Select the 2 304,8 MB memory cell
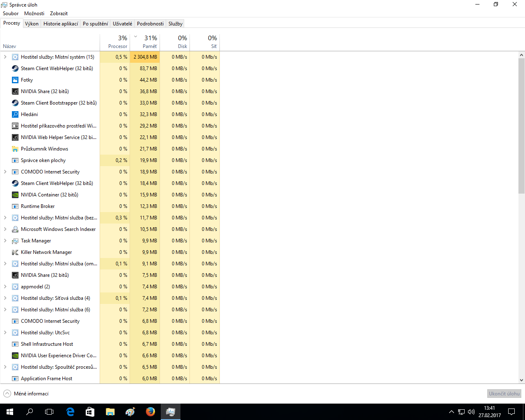Screen dimensions: 525x420 (x=145, y=57)
